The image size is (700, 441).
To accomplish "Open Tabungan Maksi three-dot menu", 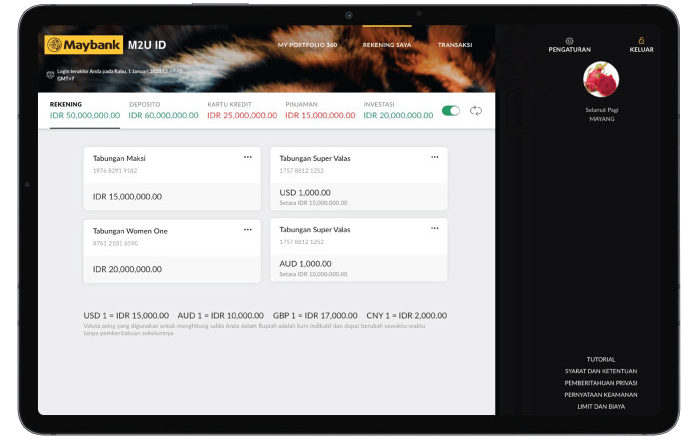I will coord(247,157).
